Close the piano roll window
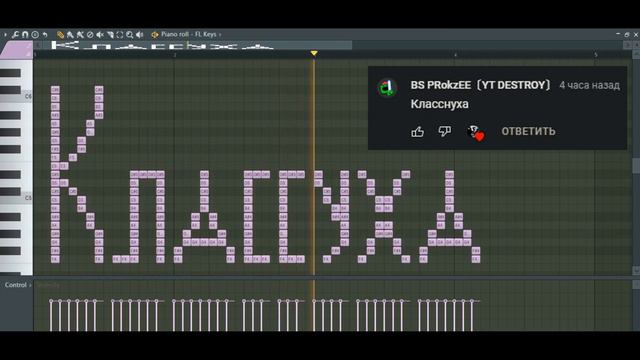This screenshot has height=360, width=640. 636,35
